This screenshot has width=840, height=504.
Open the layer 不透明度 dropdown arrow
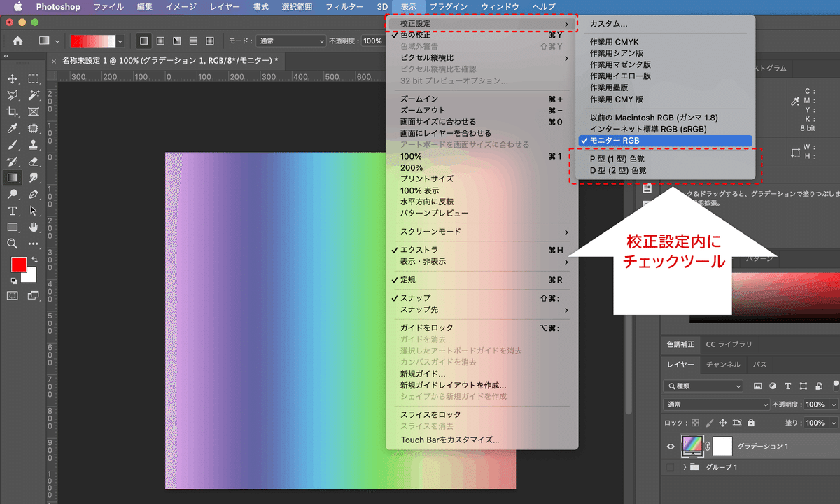(x=833, y=405)
